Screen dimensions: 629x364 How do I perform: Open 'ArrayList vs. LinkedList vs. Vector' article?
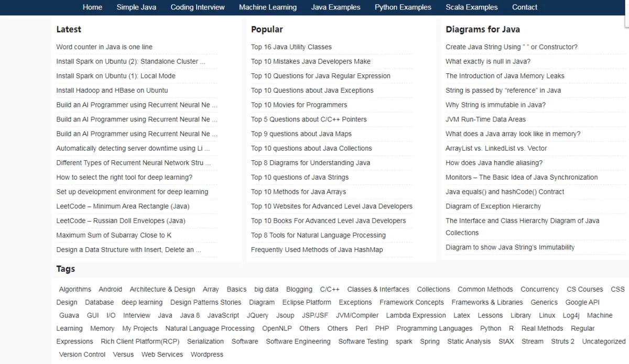496,148
